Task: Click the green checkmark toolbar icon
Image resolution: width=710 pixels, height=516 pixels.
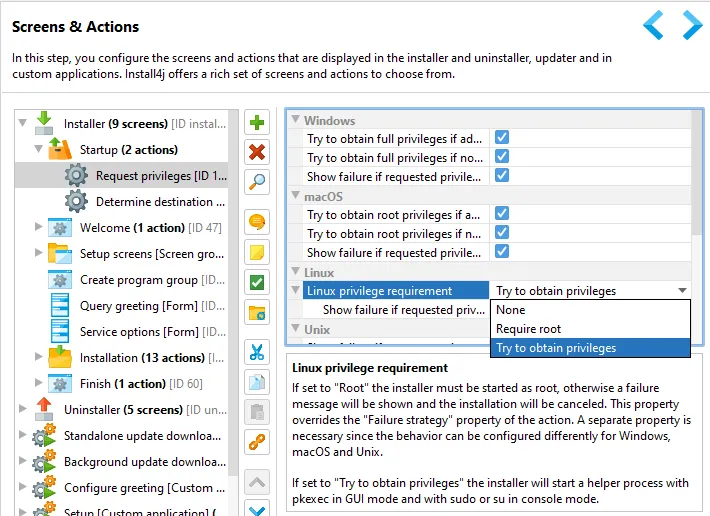Action: pos(257,282)
